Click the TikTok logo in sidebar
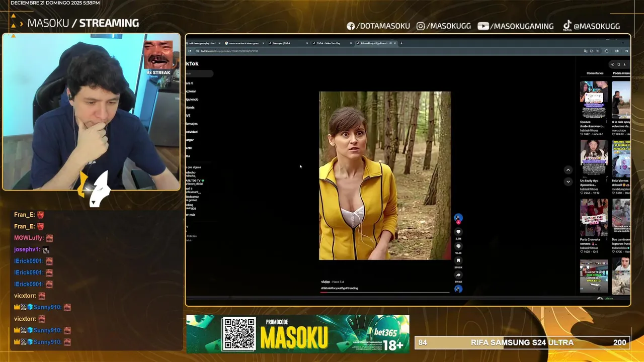The width and height of the screenshot is (644, 362). [x=192, y=64]
